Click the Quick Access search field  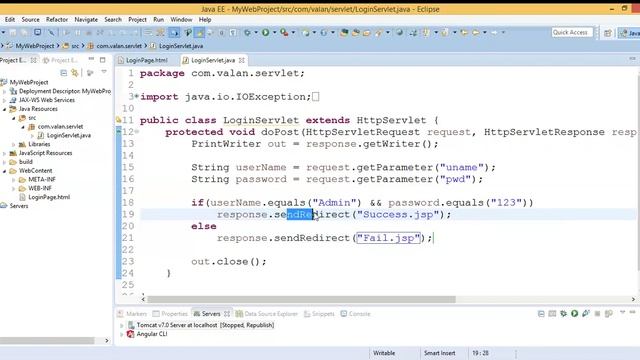[x=572, y=32]
